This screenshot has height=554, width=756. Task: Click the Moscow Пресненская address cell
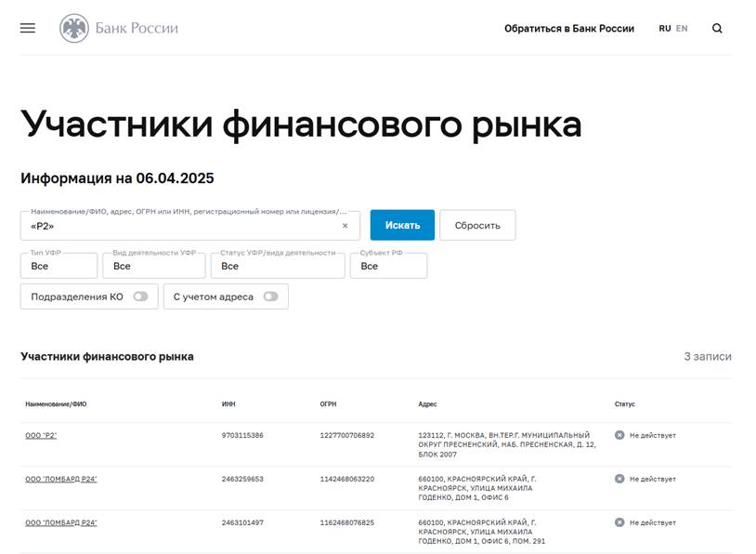pos(507,444)
